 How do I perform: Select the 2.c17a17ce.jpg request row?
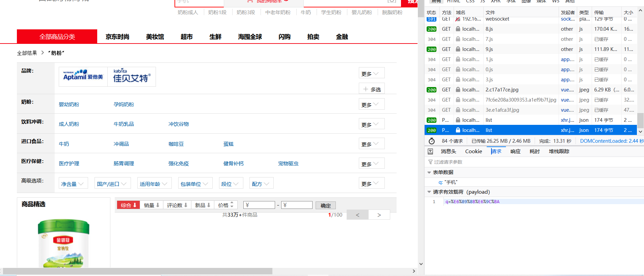[531, 90]
